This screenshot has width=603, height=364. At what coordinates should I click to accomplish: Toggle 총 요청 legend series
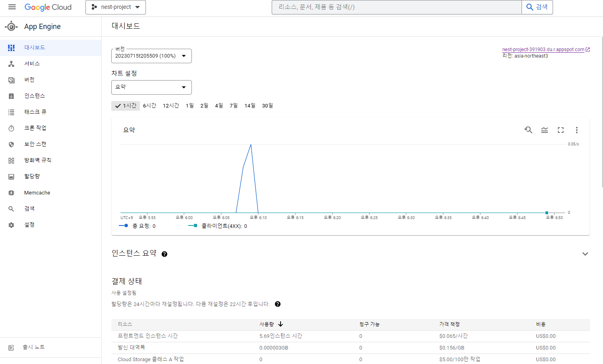click(x=137, y=226)
